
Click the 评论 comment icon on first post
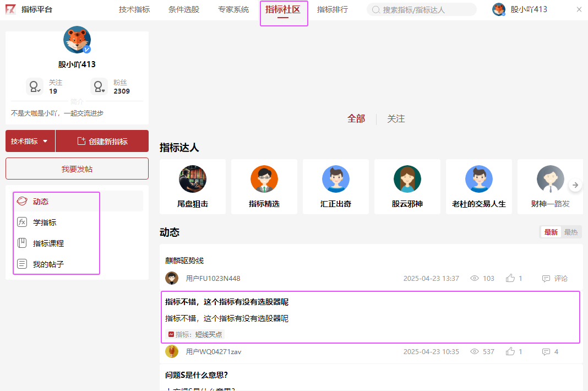[546, 278]
